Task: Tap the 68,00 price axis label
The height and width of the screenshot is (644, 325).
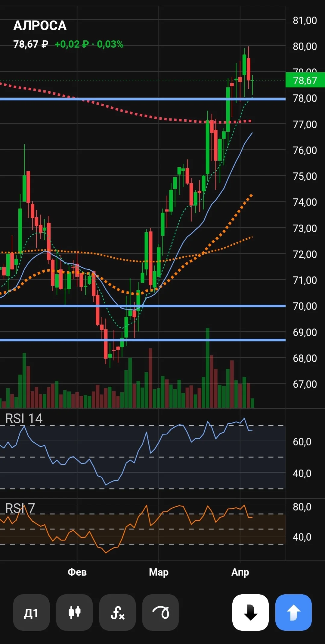Action: (305, 358)
